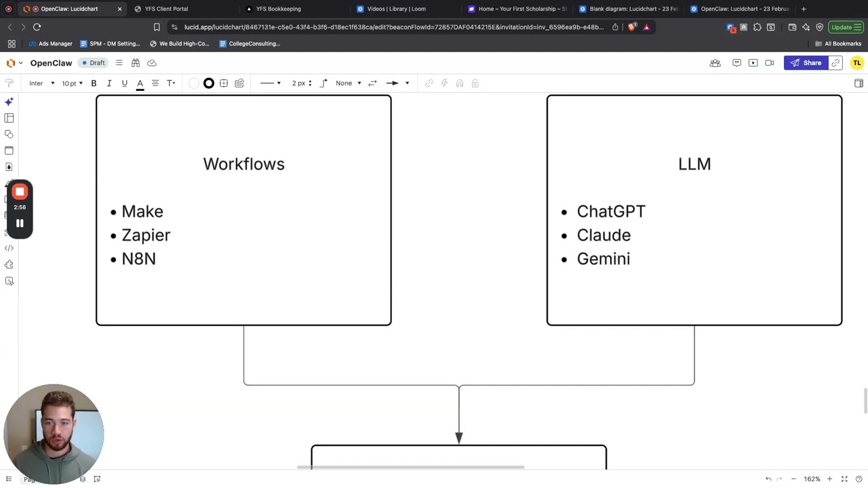
Task: Toggle the right side panel
Action: 859,83
